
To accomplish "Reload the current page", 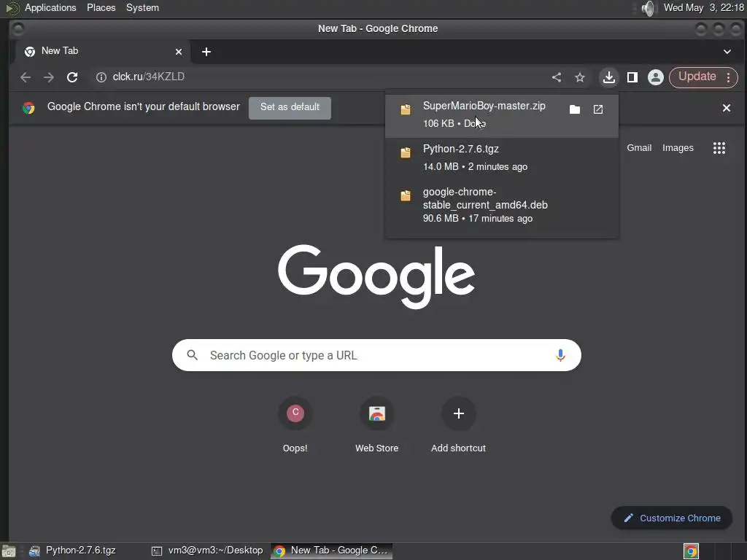I will click(x=72, y=77).
